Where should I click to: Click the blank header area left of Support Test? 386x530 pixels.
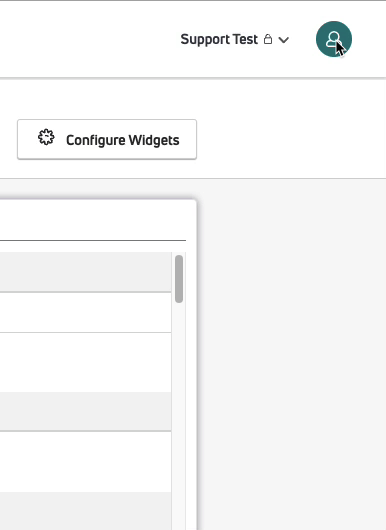pos(88,39)
